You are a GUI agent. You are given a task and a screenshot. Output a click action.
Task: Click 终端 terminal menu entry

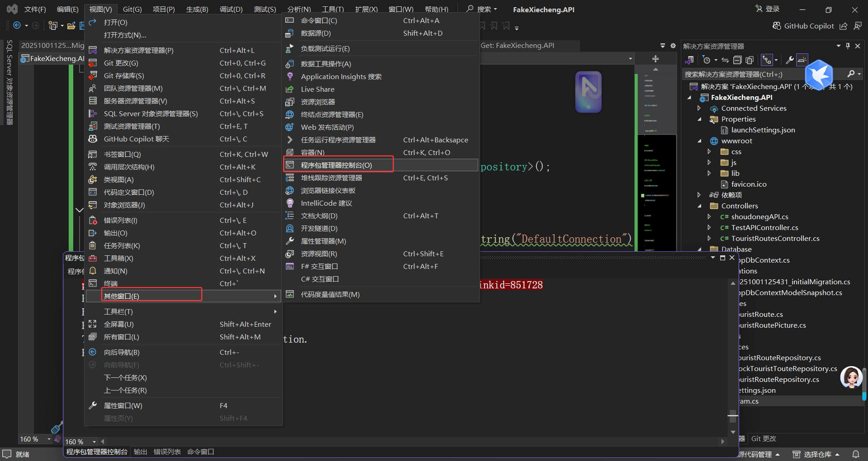[x=183, y=283]
